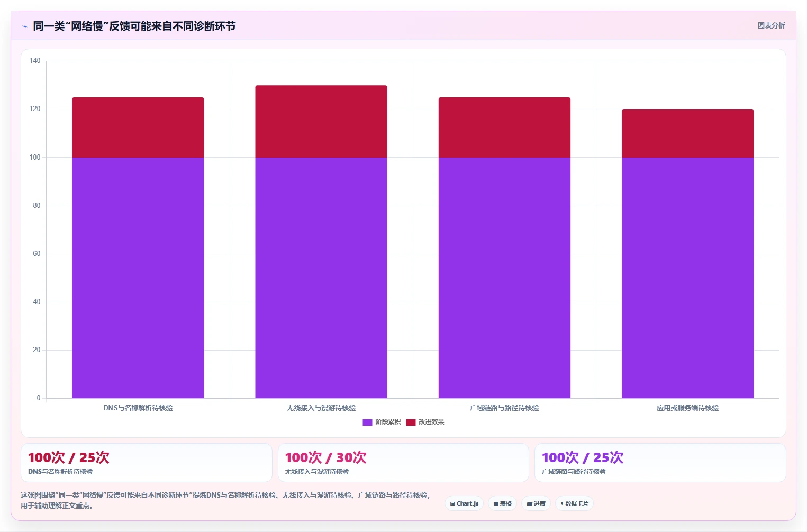Click the y-axis value 40
This screenshot has height=532, width=807.
[x=37, y=301]
